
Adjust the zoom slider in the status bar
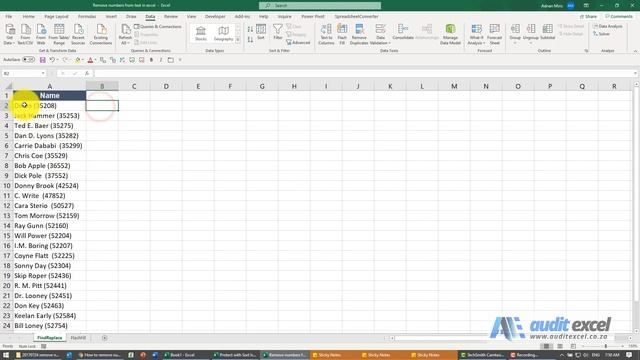(x=606, y=346)
